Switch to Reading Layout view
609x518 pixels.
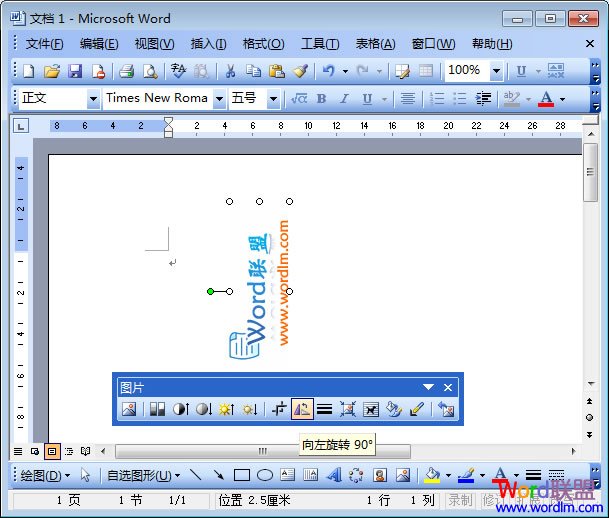click(85, 451)
